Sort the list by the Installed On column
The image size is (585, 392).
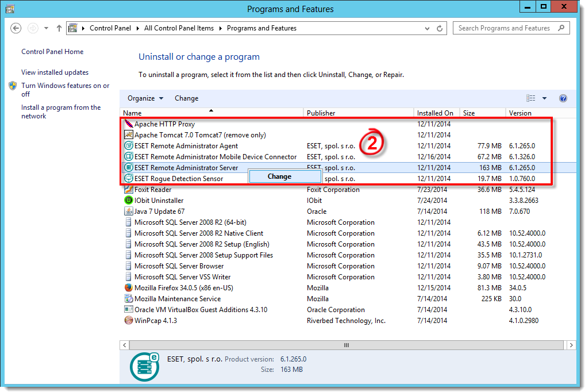coord(436,113)
